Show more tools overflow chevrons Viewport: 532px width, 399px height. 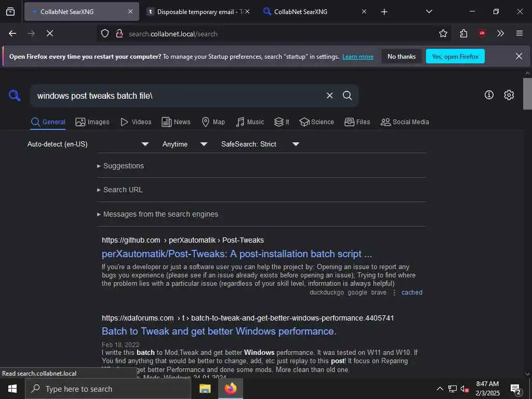(500, 33)
